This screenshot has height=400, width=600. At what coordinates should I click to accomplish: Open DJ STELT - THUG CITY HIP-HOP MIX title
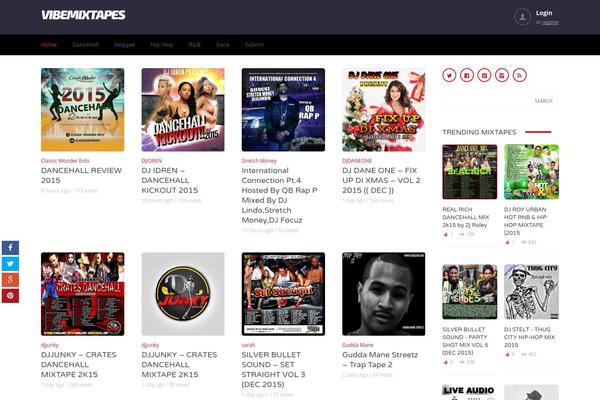[x=529, y=337]
